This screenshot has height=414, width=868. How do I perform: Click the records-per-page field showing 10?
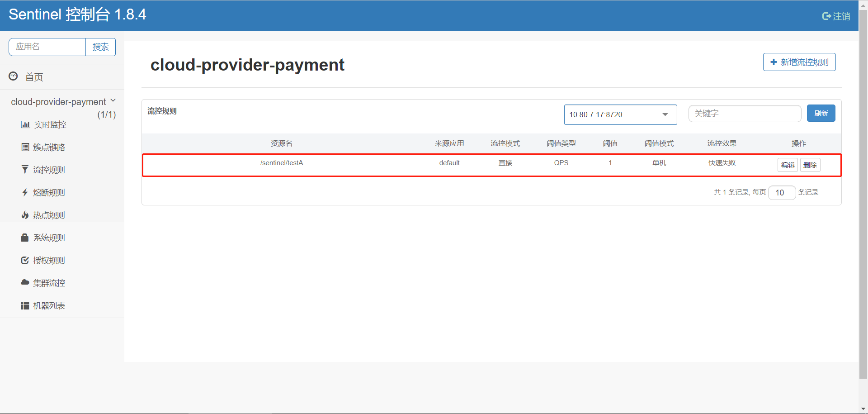782,193
